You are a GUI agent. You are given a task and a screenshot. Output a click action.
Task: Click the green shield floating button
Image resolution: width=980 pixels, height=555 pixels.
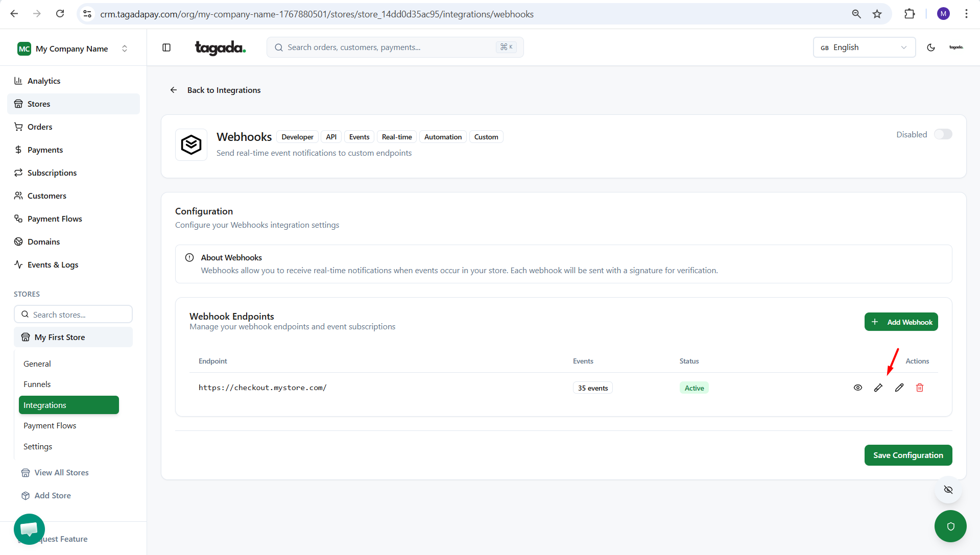coord(950,526)
